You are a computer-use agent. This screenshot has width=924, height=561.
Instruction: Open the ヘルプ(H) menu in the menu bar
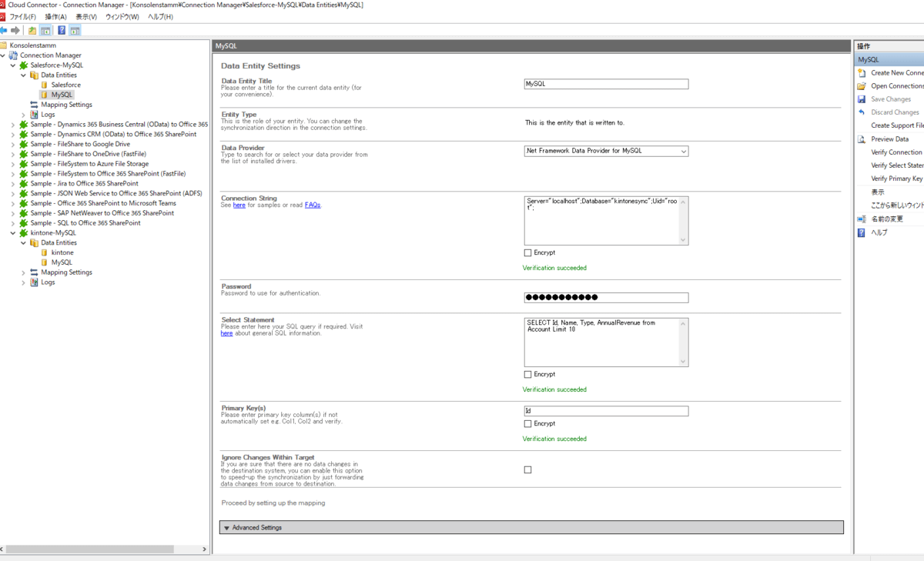tap(160, 17)
